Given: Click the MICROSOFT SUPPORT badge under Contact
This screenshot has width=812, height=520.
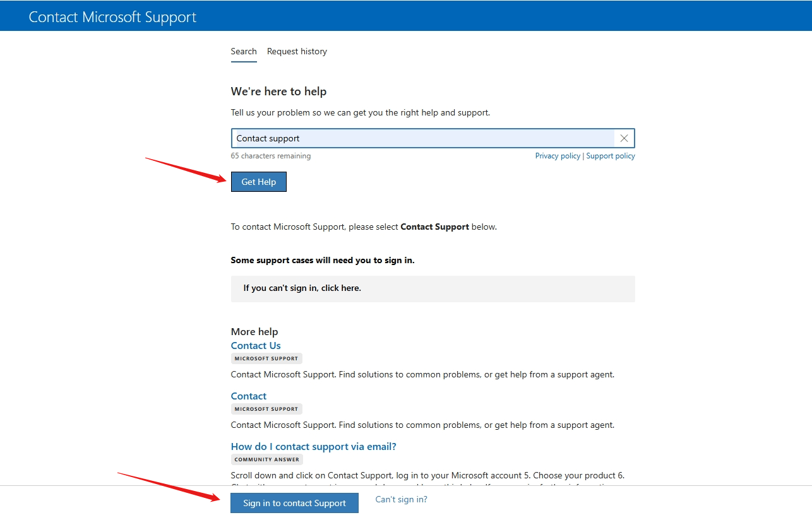Looking at the screenshot, I should (x=266, y=408).
